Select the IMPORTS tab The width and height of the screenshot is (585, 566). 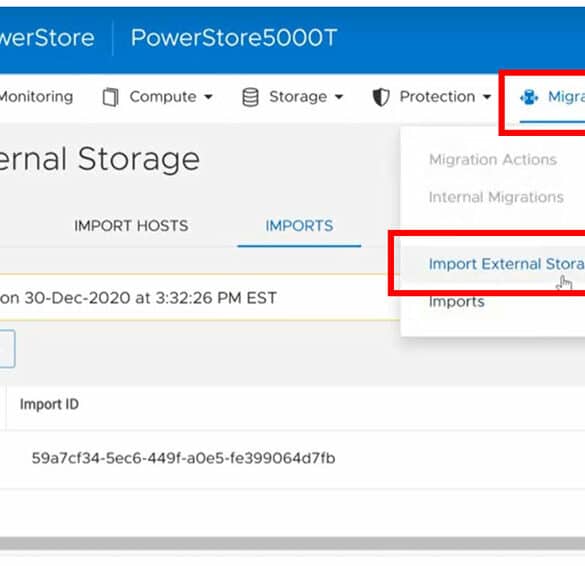(299, 226)
